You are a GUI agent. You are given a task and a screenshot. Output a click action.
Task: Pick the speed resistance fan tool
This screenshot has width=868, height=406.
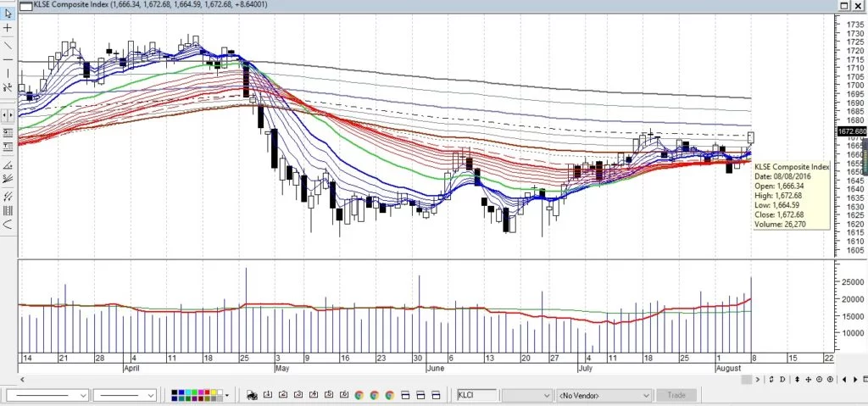click(x=8, y=178)
